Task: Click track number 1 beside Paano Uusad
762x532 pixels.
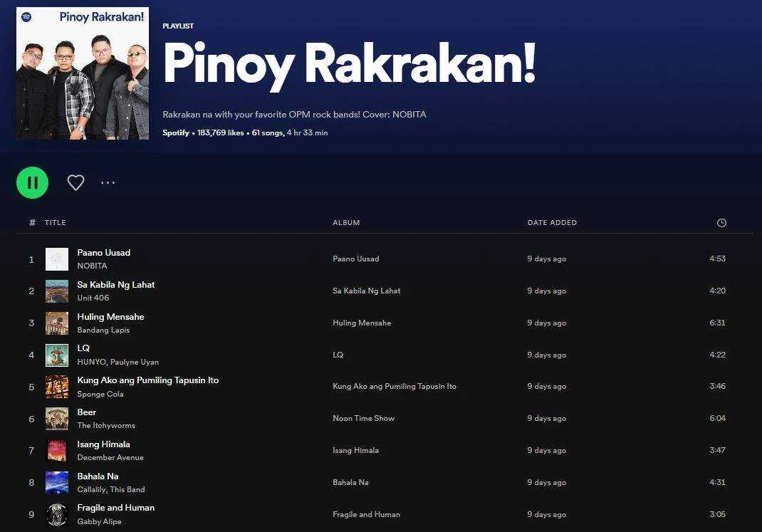Action: [x=31, y=259]
